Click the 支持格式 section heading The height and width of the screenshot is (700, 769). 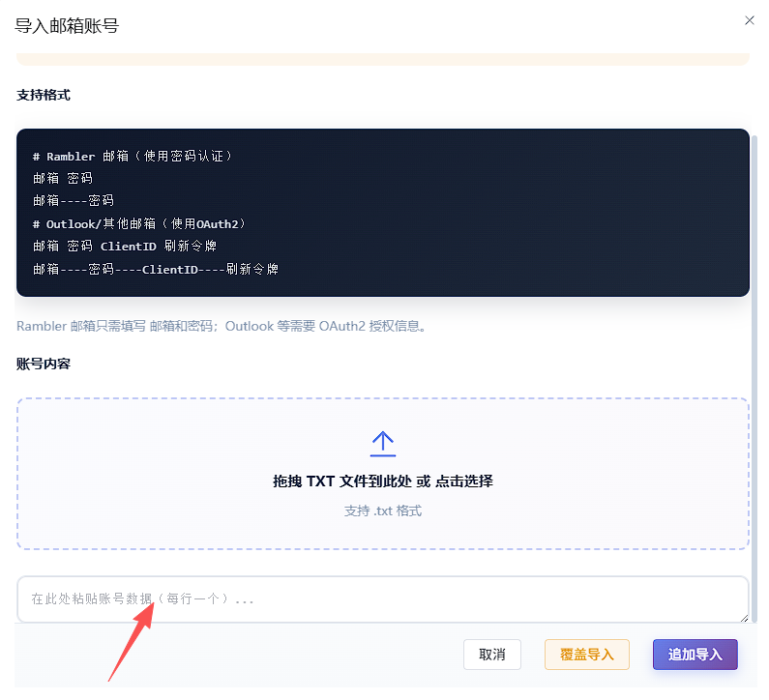click(x=44, y=95)
